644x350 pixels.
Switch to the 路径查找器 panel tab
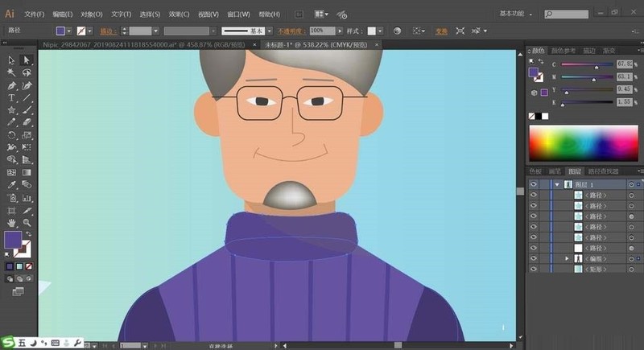[603, 171]
